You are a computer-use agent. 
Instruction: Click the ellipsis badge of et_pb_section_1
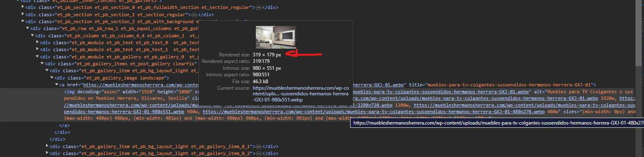pos(194,15)
